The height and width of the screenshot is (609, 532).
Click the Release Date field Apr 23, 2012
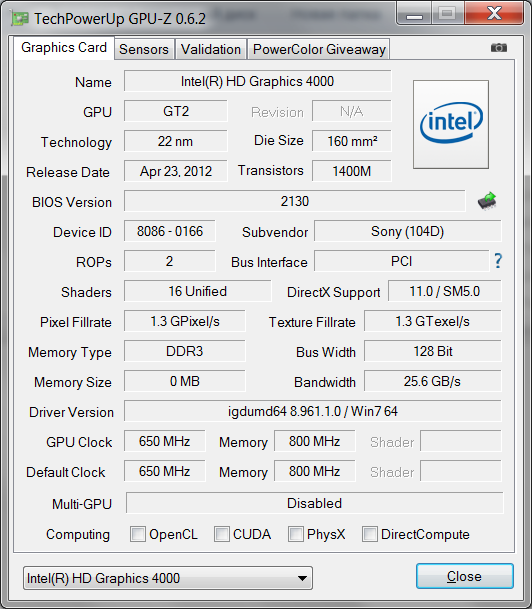click(176, 171)
